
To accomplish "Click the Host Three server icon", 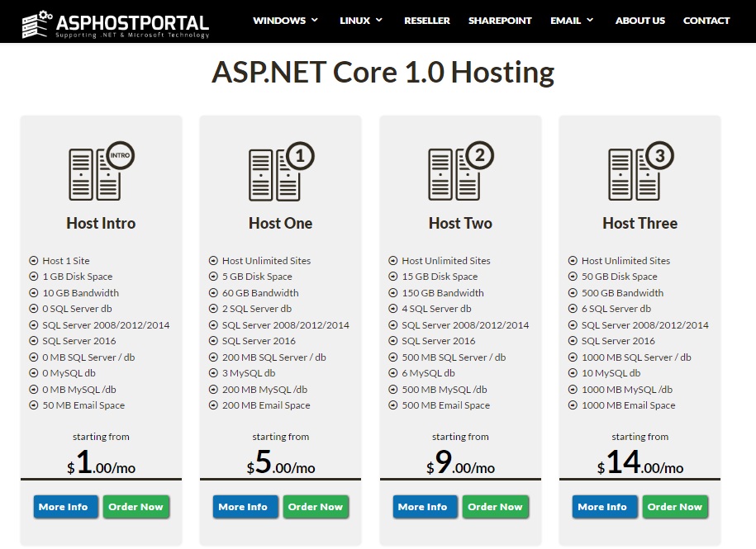I will tap(641, 171).
